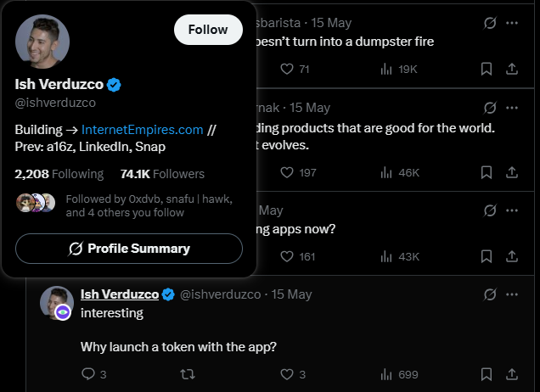Image resolution: width=540 pixels, height=392 pixels.
Task: Open Profile Summary for Ish Verduzco
Action: pyautogui.click(x=129, y=249)
